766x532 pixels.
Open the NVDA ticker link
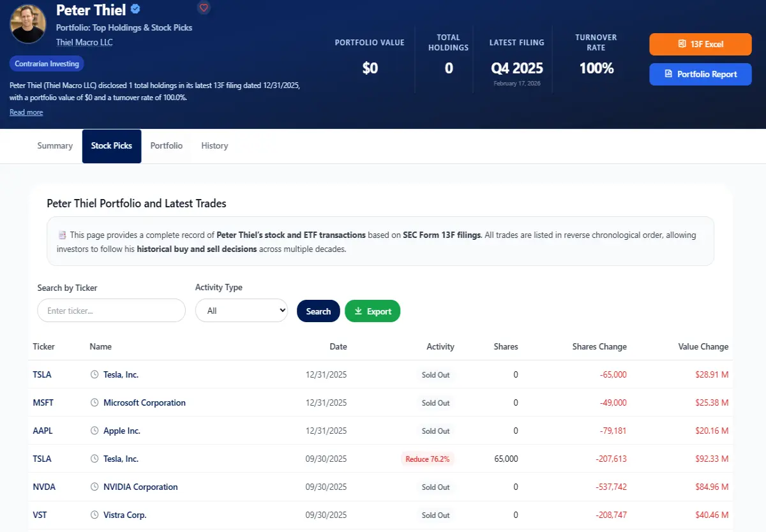[44, 487]
